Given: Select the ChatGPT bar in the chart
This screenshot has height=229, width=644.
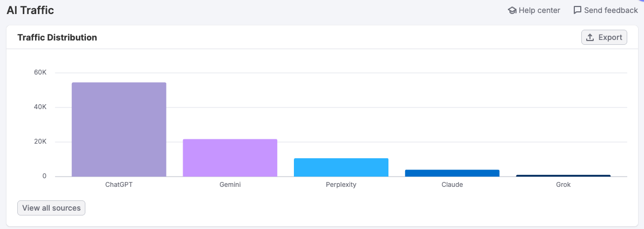Looking at the screenshot, I should pos(119,129).
